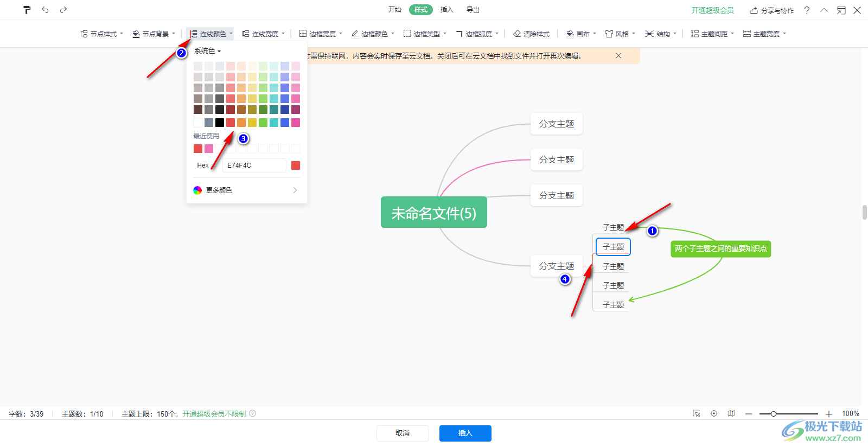The height and width of the screenshot is (447, 868).
Task: Pick the white swatch in bottom row
Action: click(x=198, y=123)
